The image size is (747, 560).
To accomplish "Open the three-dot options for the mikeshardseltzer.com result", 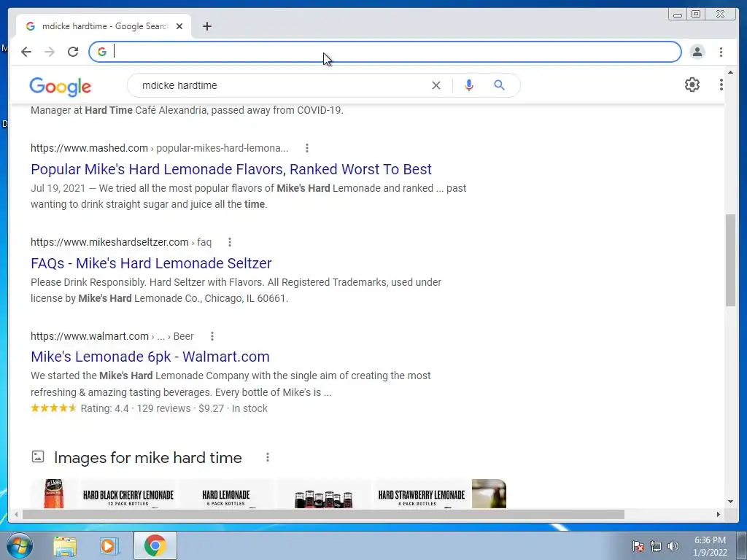I will [230, 242].
